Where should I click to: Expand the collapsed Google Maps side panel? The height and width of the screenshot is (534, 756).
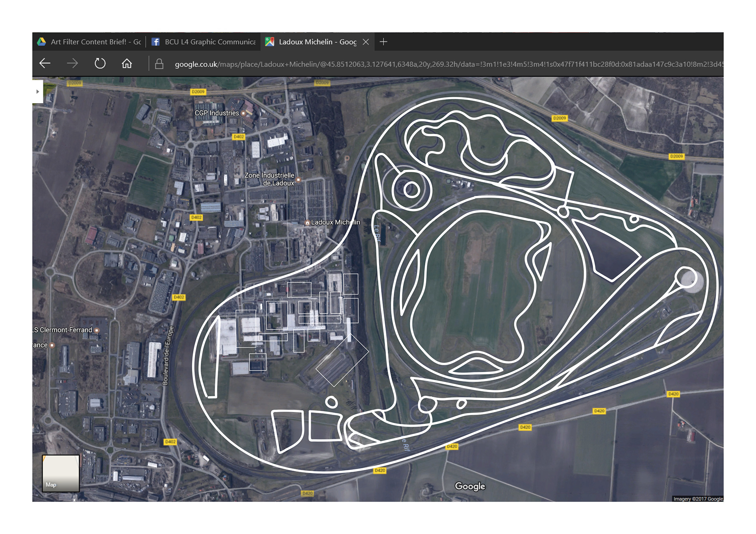pos(37,91)
